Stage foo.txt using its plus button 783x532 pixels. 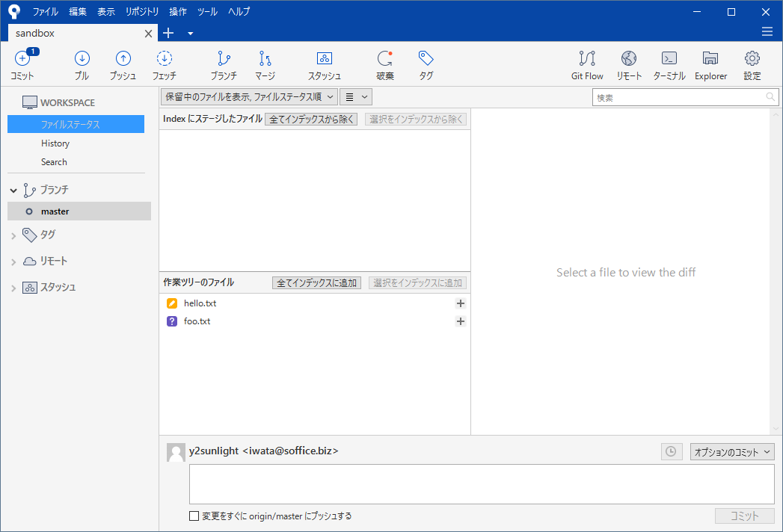pyautogui.click(x=461, y=321)
